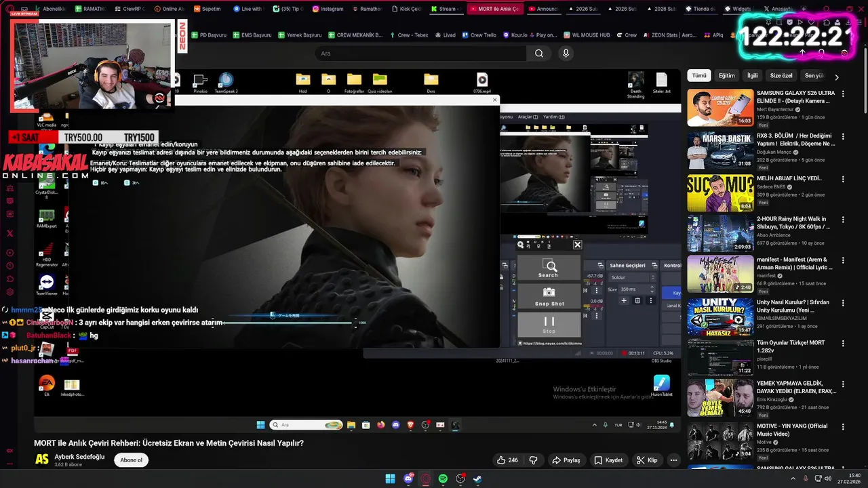
Task: Click the Abone ol subscribe button
Action: pyautogui.click(x=132, y=460)
